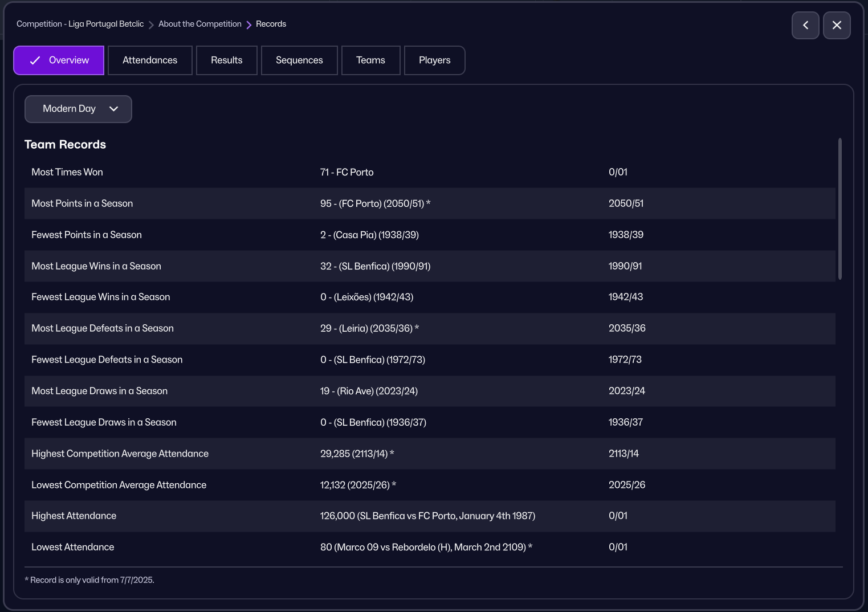The height and width of the screenshot is (612, 868).
Task: Click the 2035/36 season cell
Action: 627,328
